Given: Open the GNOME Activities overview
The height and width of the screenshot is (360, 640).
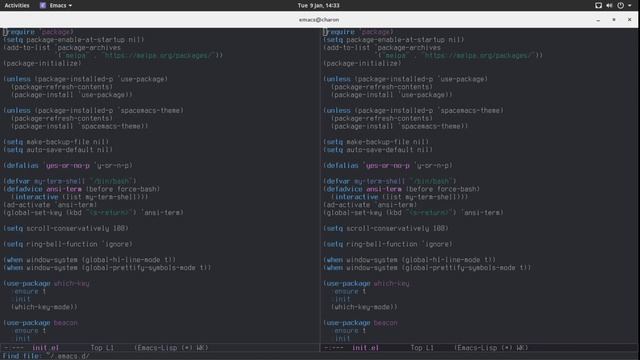Looking at the screenshot, I should pos(17,5).
